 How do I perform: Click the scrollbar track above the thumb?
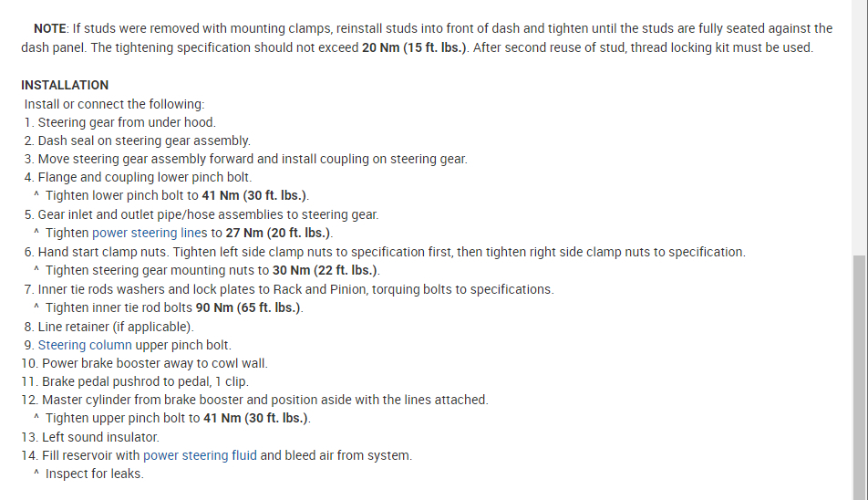pyautogui.click(x=860, y=128)
